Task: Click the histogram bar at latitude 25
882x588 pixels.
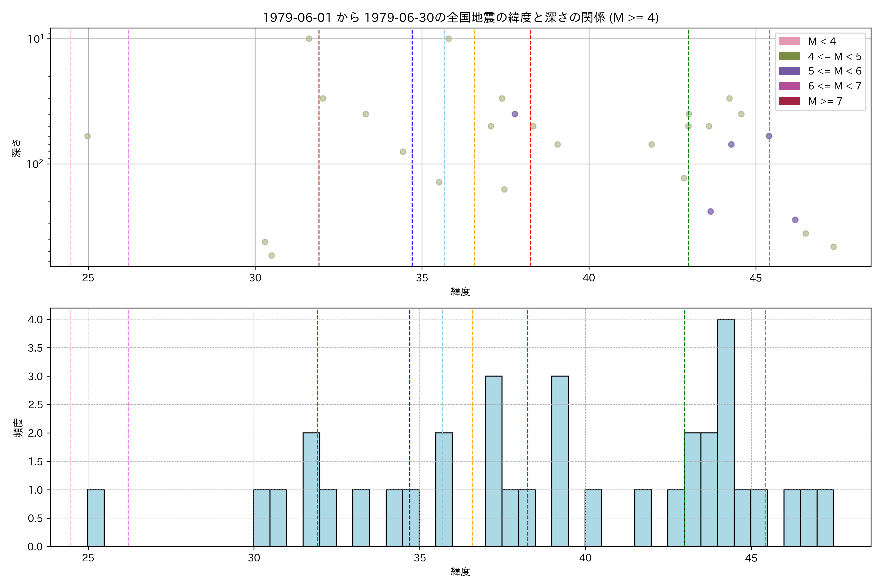Action: (x=96, y=517)
